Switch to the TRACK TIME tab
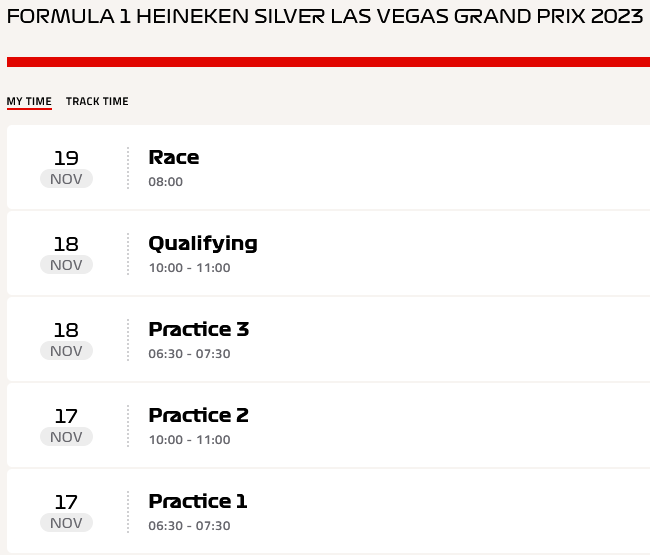650x555 pixels. [97, 102]
